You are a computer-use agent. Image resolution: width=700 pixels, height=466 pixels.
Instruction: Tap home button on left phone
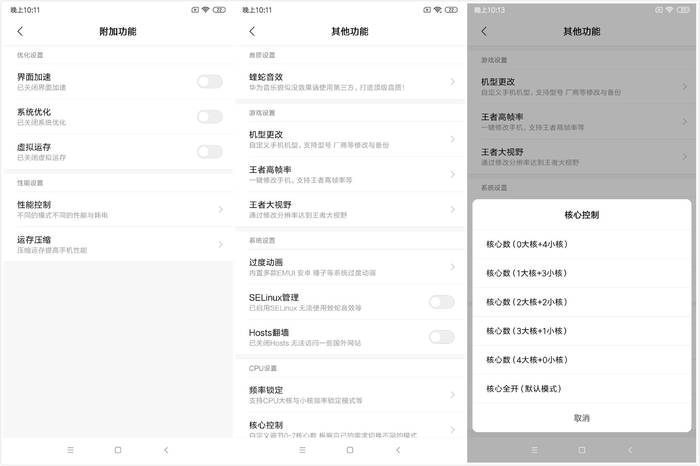coord(118,450)
